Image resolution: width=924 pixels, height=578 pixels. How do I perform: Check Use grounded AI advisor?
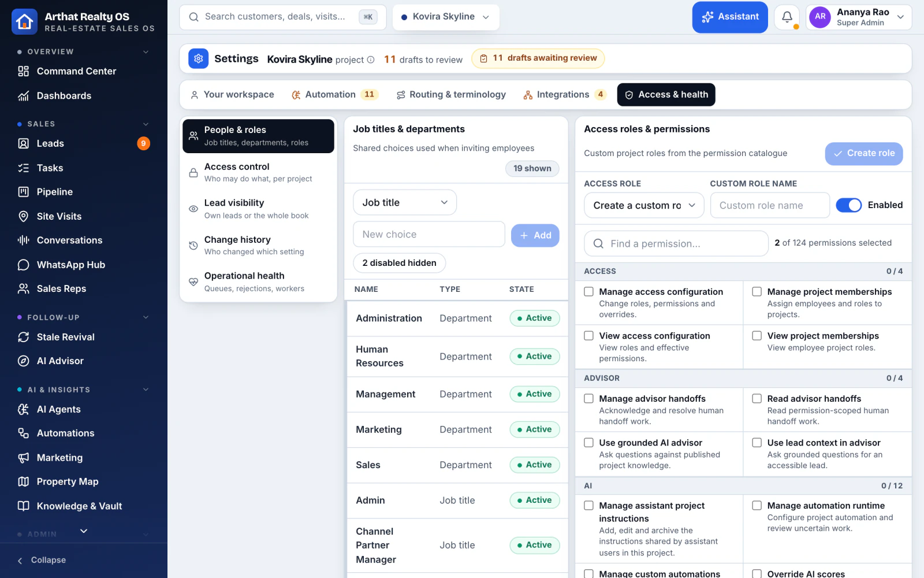pos(588,443)
